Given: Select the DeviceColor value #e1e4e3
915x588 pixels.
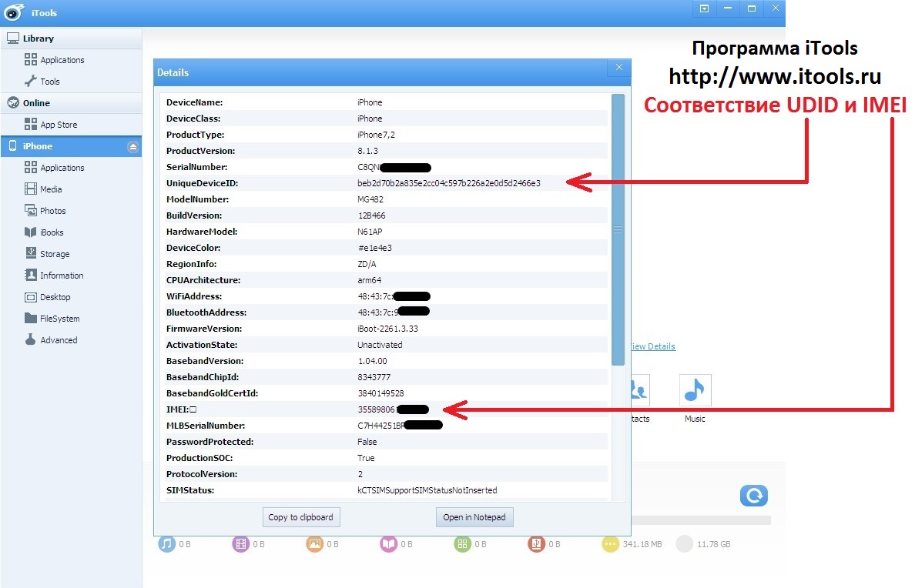Looking at the screenshot, I should click(374, 248).
